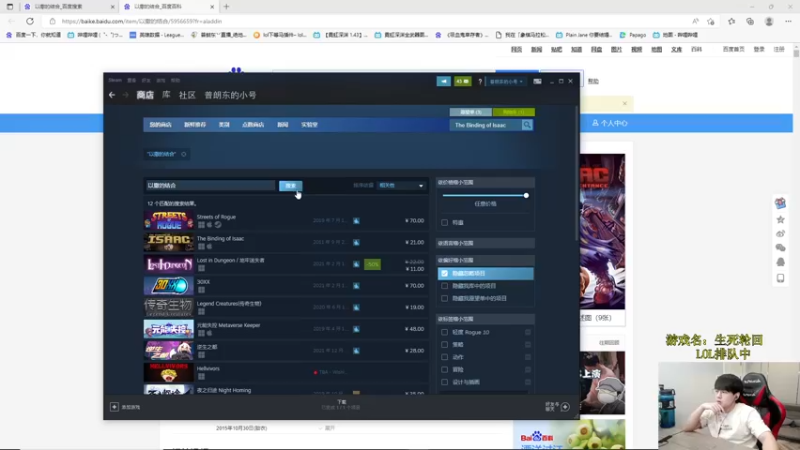
Task: Open the 曾朗东的小号 profile tab
Action: point(230,95)
